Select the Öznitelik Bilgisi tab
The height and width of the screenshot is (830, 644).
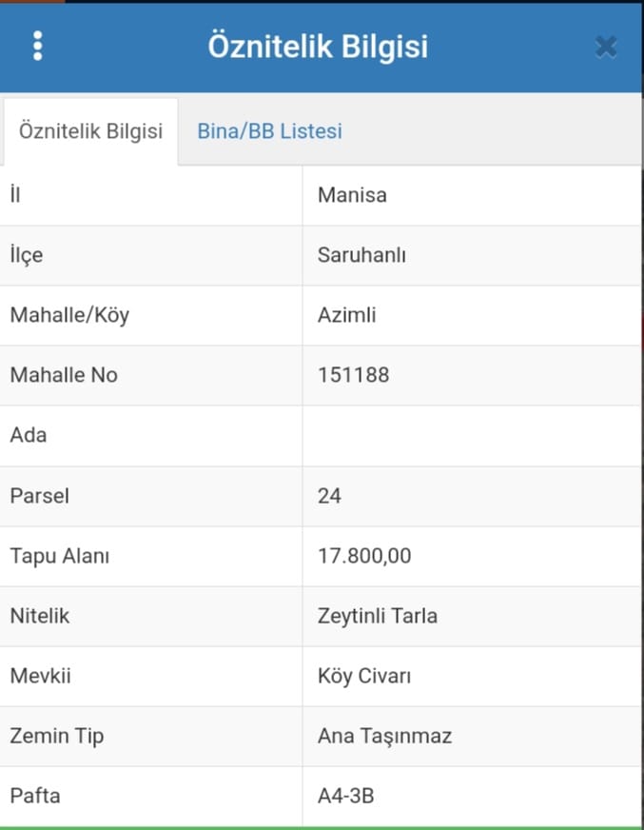(90, 131)
